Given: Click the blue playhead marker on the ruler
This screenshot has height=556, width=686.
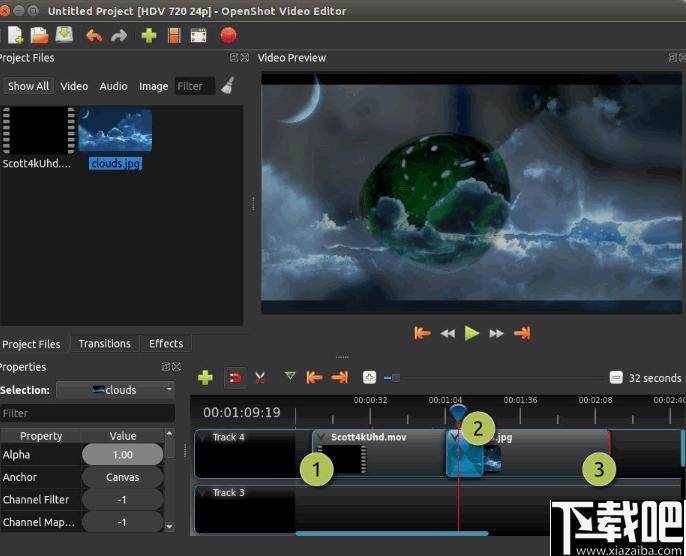Looking at the screenshot, I should (458, 412).
